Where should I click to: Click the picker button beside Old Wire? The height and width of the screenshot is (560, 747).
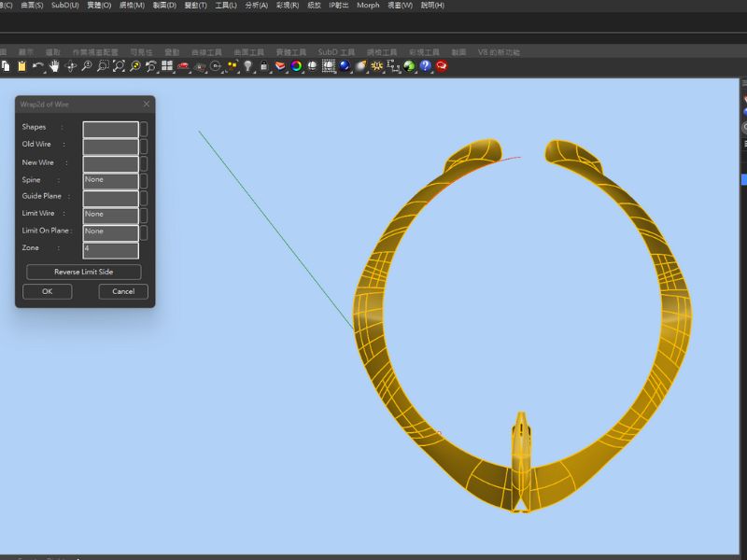click(x=144, y=147)
